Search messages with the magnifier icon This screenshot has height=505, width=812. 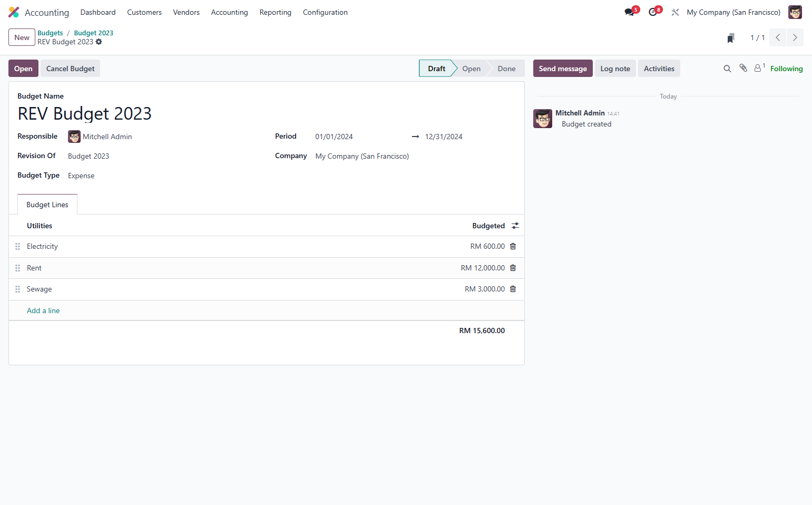727,69
